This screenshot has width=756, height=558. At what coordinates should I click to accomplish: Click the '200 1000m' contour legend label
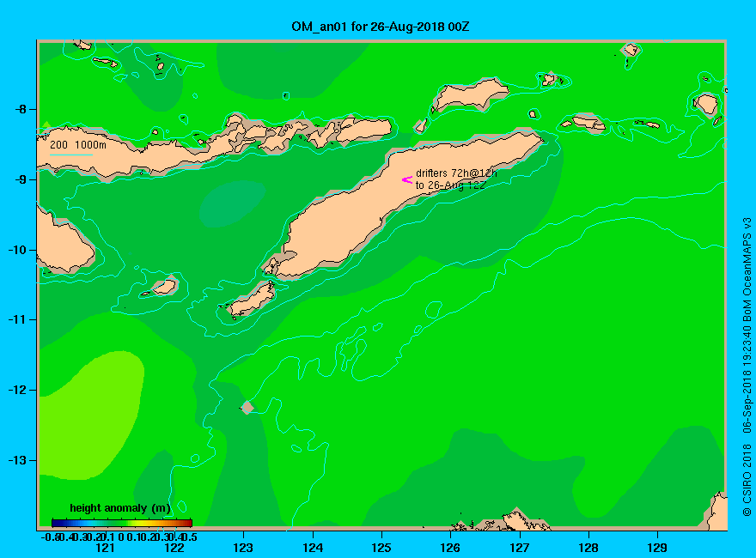point(78,145)
